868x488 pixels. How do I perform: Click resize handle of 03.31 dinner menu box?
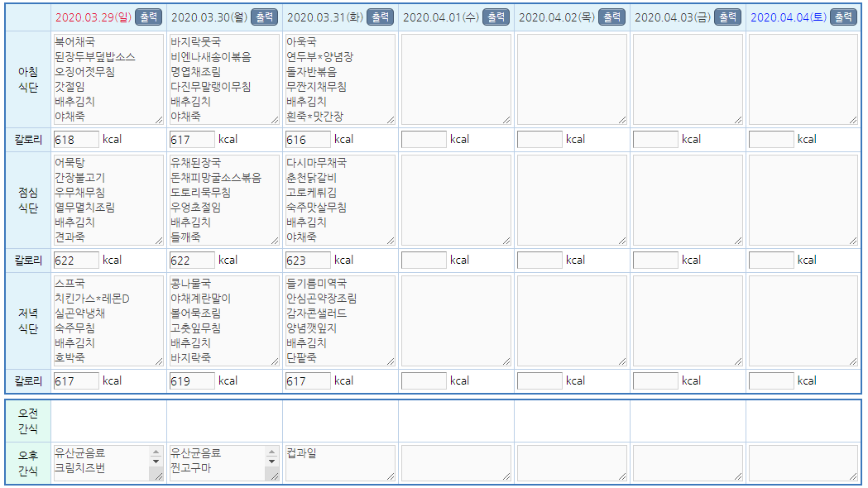point(390,361)
